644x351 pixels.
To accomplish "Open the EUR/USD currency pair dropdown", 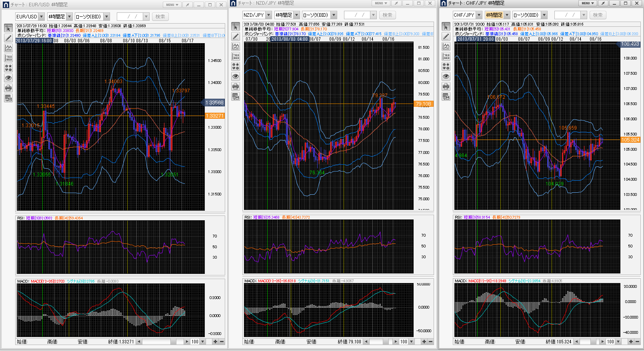I will point(41,17).
